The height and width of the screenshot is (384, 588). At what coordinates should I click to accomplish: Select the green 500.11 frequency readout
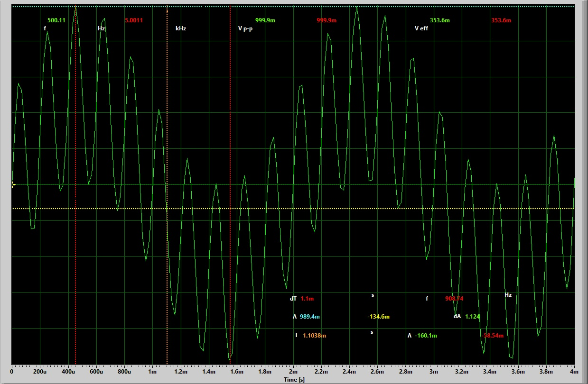point(56,20)
